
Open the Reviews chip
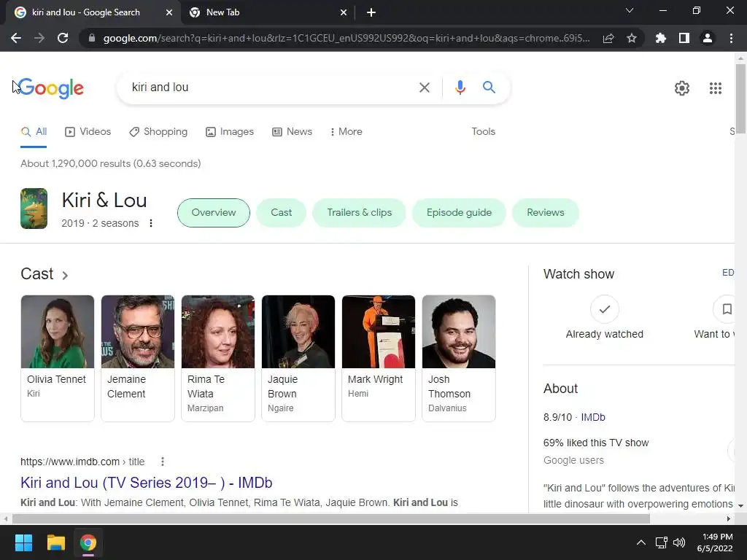(x=546, y=213)
